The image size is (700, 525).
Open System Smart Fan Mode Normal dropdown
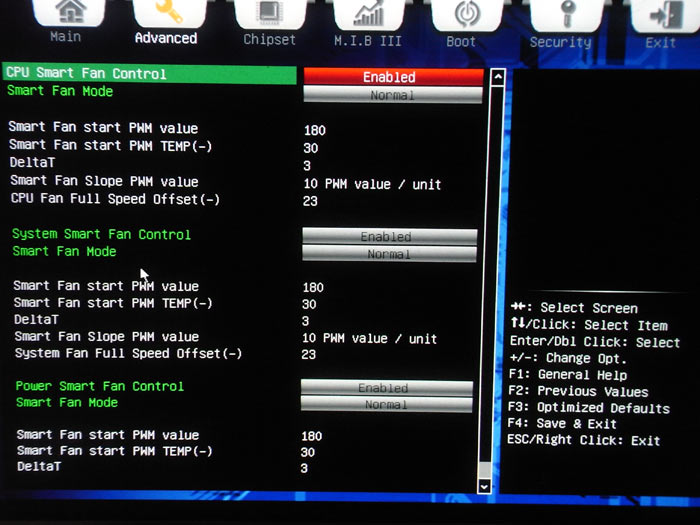pyautogui.click(x=389, y=254)
